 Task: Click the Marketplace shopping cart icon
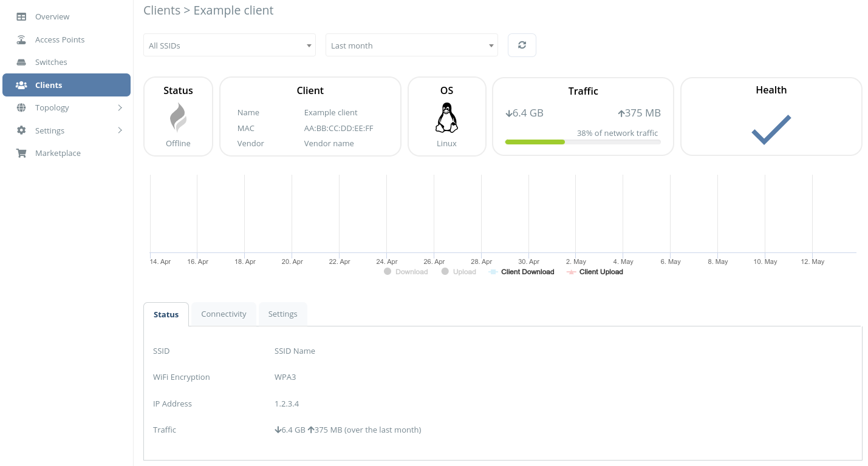click(21, 153)
